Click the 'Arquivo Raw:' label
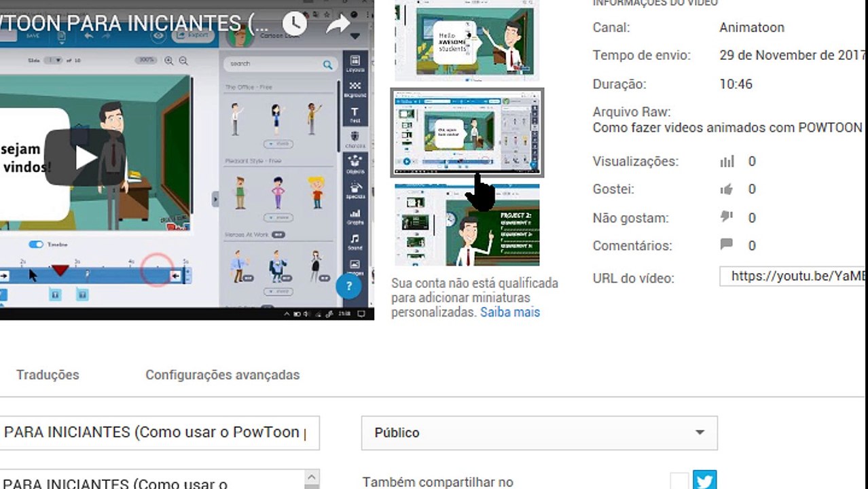Viewport: 868px width, 489px height. click(x=632, y=112)
